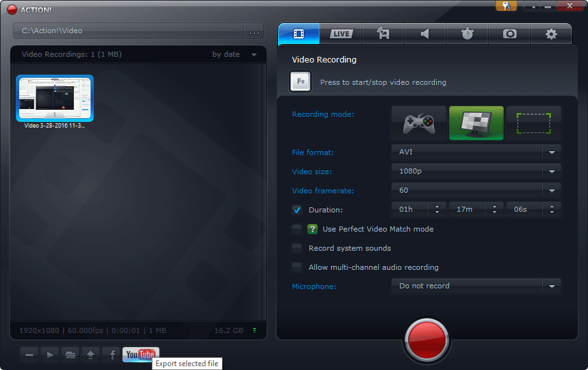
Task: Open the Video Recording tab
Action: click(299, 34)
